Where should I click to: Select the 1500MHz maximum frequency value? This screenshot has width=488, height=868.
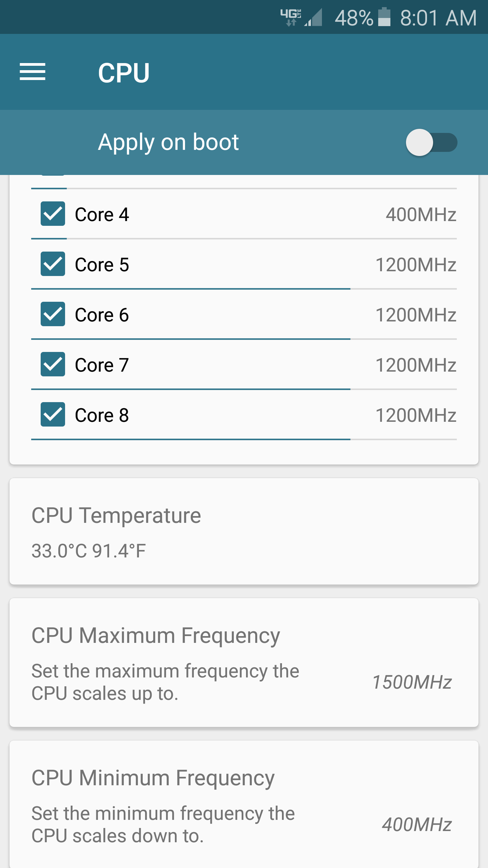click(412, 682)
